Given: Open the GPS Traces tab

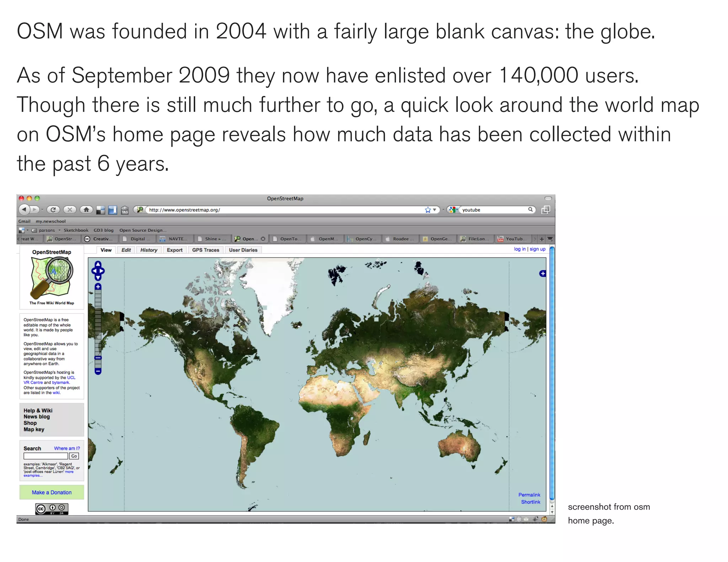Looking at the screenshot, I should tap(205, 250).
